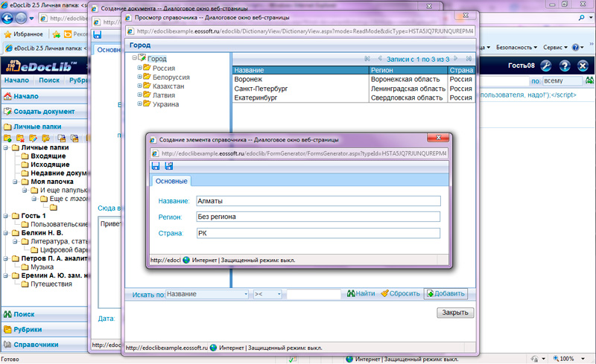Select the Входящие folder in the tree
The image size is (596, 364).
pos(48,156)
